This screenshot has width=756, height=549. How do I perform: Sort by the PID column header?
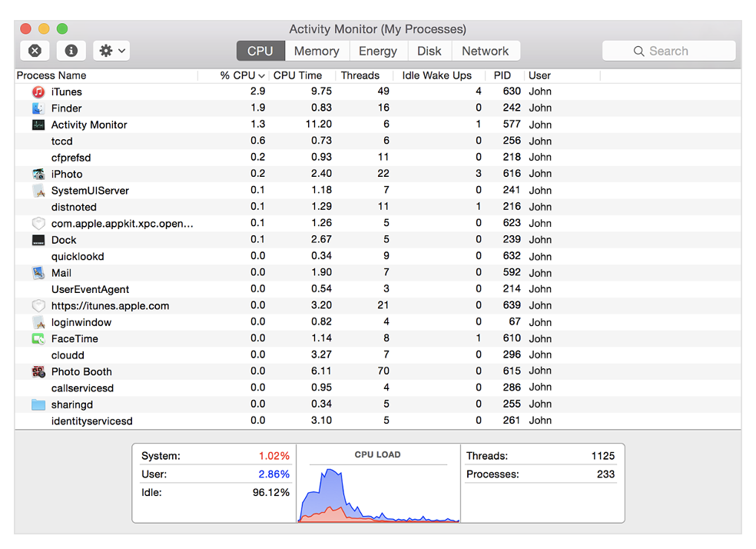pyautogui.click(x=504, y=75)
